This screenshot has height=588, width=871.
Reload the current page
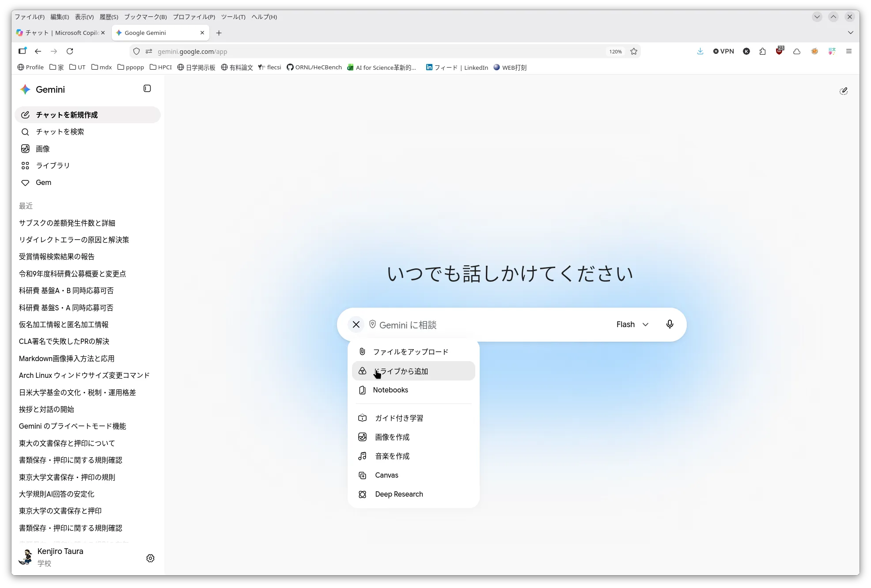[x=70, y=51]
